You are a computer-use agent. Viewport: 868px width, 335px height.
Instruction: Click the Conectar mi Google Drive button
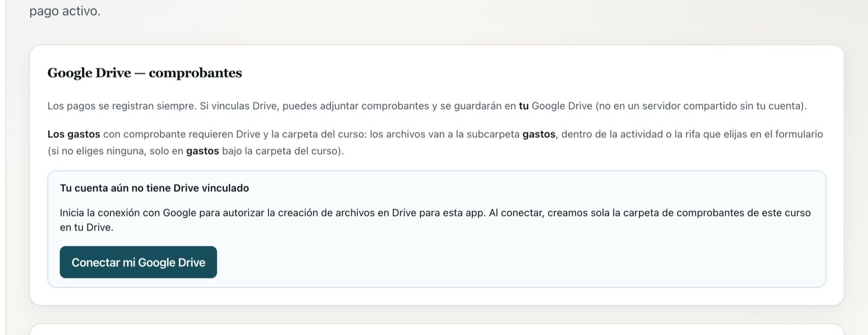[x=138, y=262]
